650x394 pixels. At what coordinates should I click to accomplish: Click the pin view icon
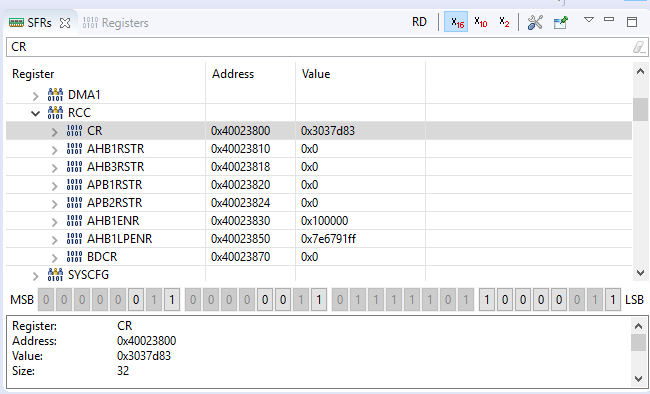560,22
